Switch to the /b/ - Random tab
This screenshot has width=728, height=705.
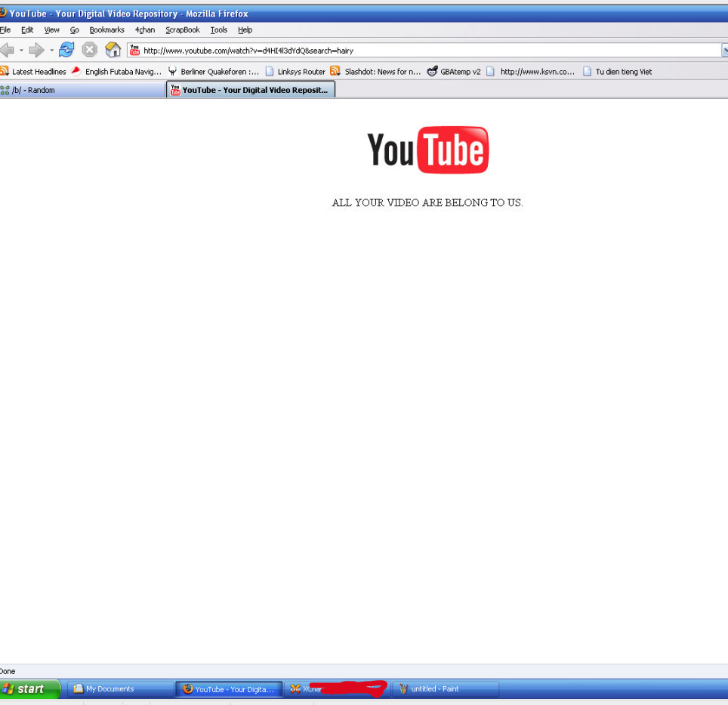click(82, 90)
